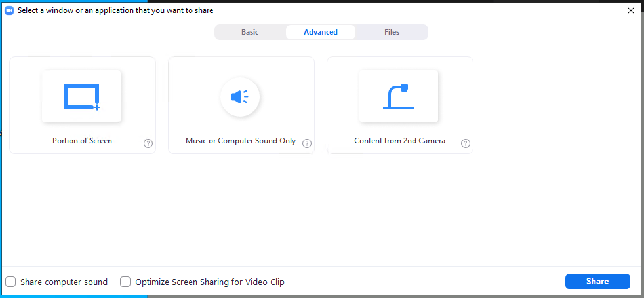
Task: Click the 'Share computer sound' label text
Action: pos(64,282)
